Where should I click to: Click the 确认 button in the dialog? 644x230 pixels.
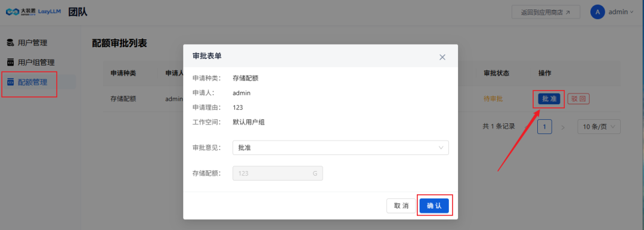pyautogui.click(x=434, y=206)
